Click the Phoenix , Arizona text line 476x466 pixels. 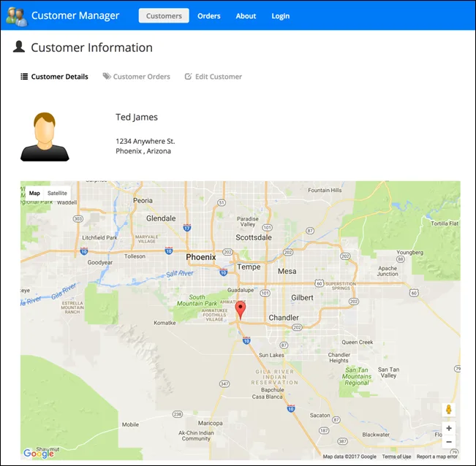point(143,151)
